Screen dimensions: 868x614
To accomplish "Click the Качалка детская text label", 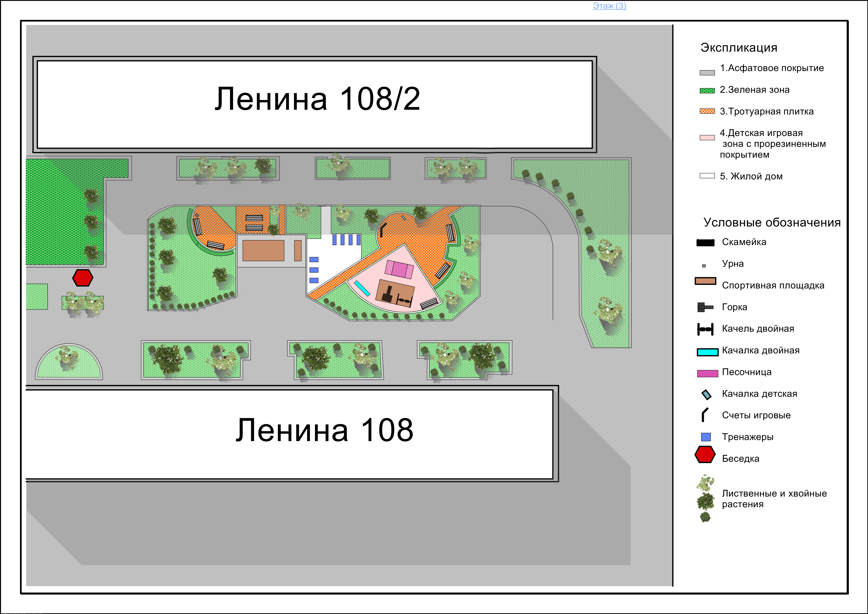I will click(x=760, y=394).
